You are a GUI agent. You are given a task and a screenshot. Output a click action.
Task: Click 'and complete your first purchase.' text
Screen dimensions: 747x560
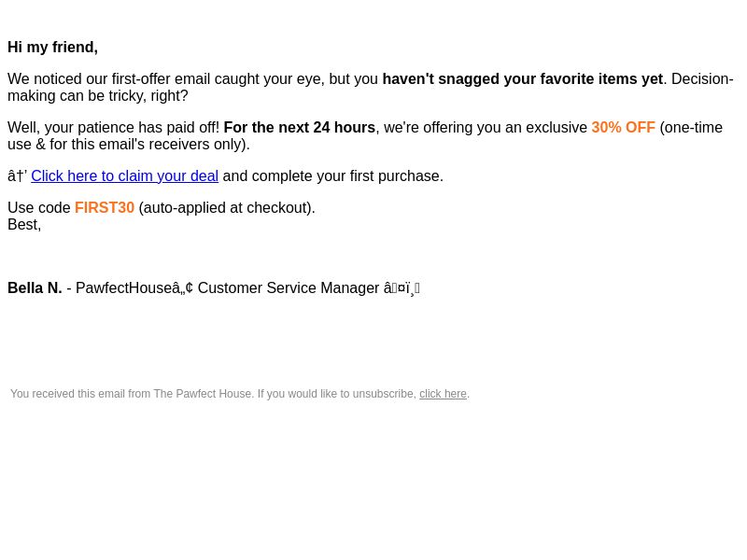tap(333, 175)
